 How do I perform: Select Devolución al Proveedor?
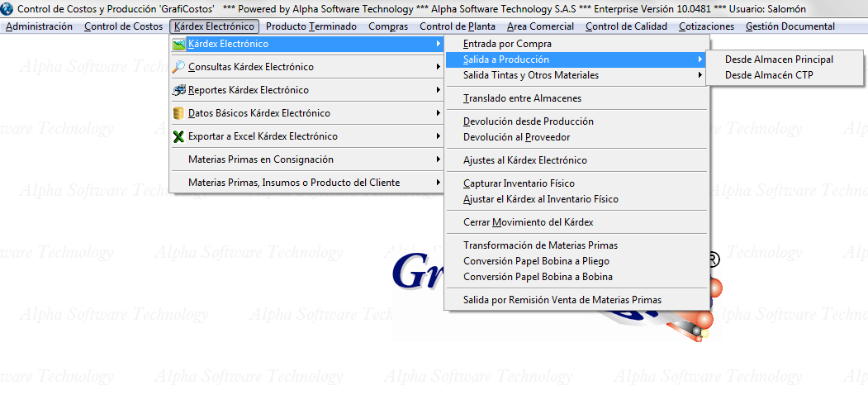(x=516, y=137)
